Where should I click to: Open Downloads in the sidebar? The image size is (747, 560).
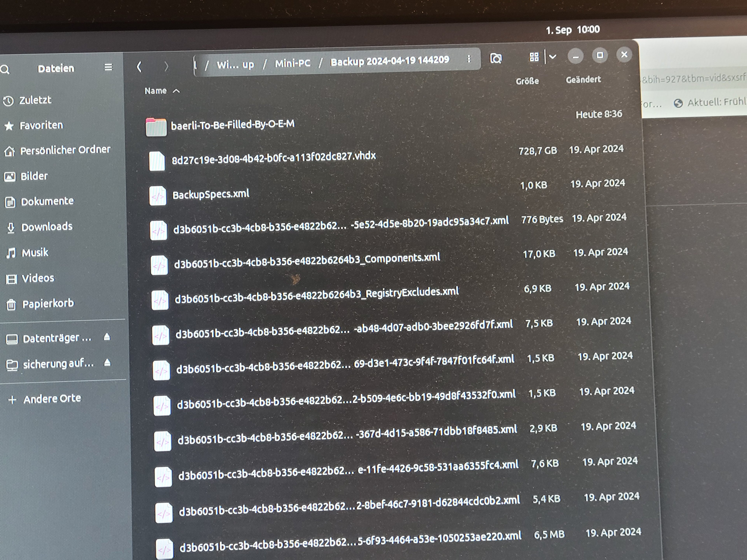pyautogui.click(x=47, y=227)
